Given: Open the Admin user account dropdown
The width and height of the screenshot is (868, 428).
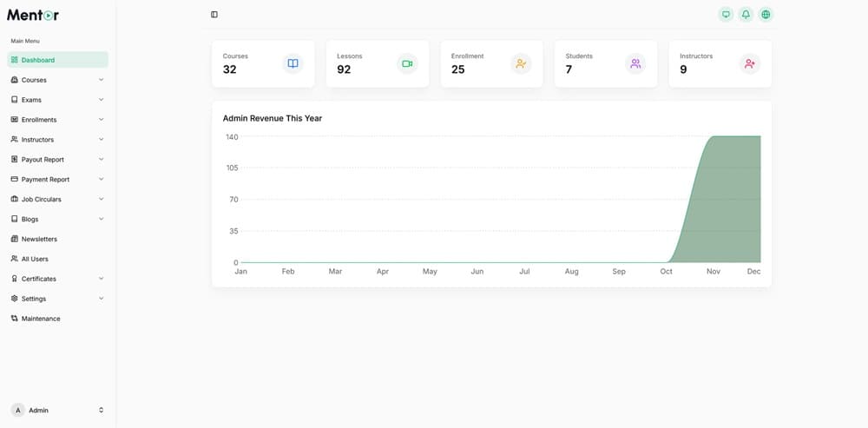Looking at the screenshot, I should [x=57, y=410].
